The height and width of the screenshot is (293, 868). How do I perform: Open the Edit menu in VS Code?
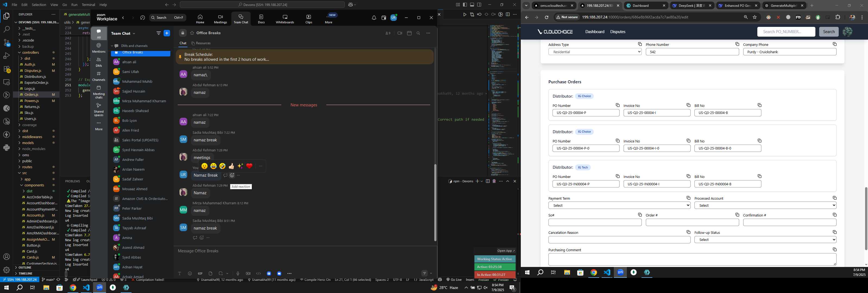pyautogui.click(x=24, y=5)
